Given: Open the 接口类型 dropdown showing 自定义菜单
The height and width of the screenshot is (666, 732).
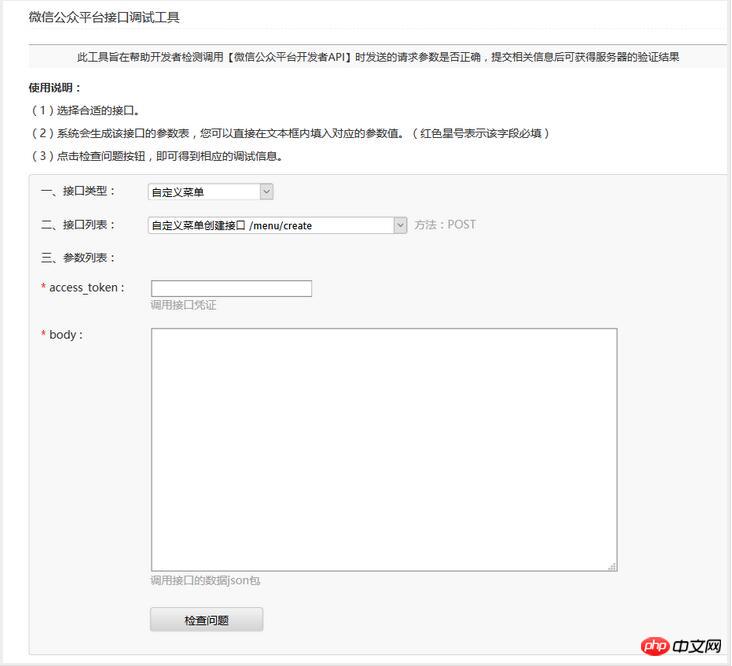Looking at the screenshot, I should [211, 192].
